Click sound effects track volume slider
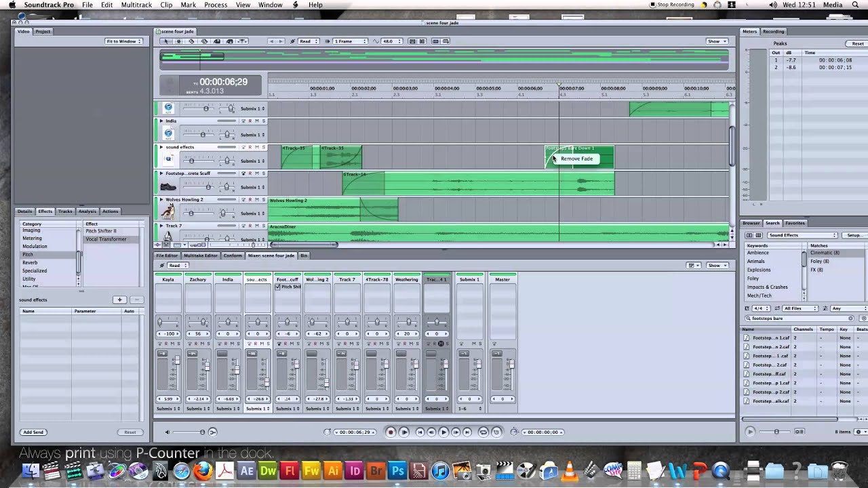This screenshot has width=868, height=488. coord(191,161)
